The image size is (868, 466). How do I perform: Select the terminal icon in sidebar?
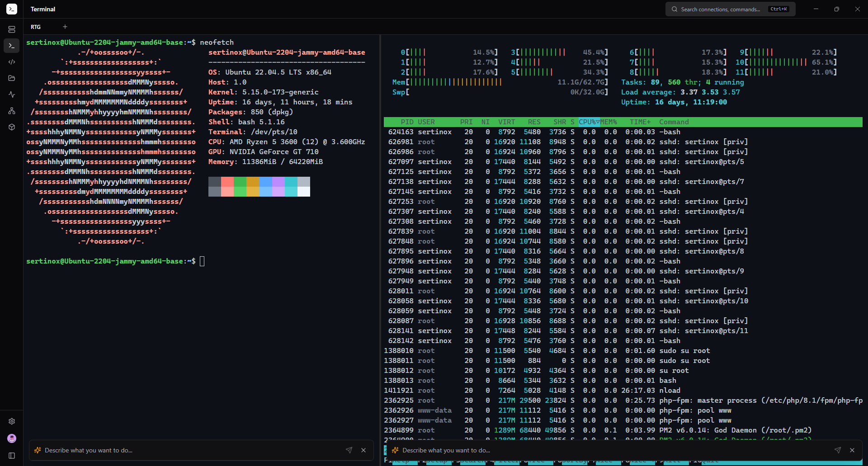12,46
